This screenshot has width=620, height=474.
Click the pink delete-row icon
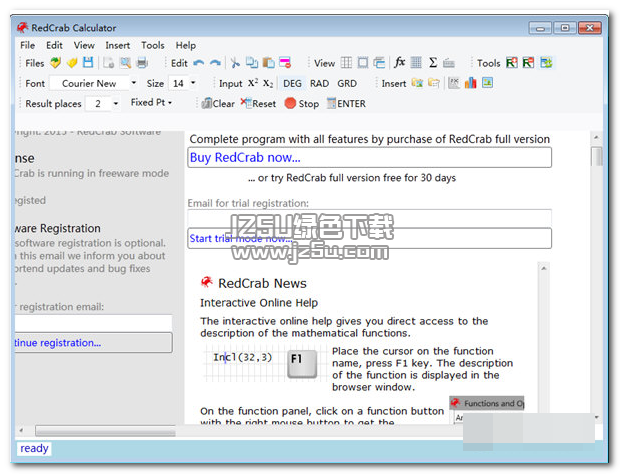point(285,62)
